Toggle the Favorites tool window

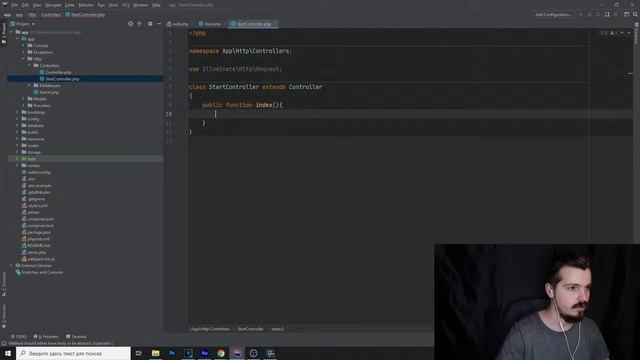[4, 316]
